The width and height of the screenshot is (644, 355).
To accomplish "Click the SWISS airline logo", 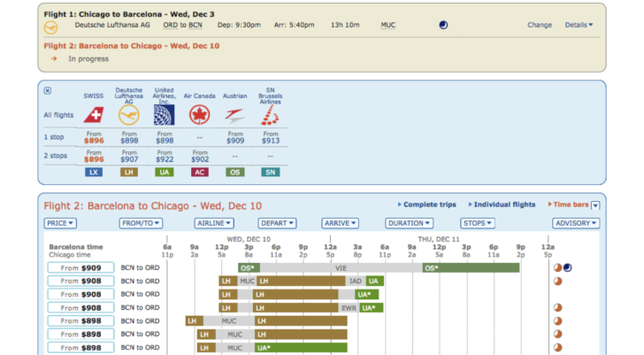I will 94,115.
